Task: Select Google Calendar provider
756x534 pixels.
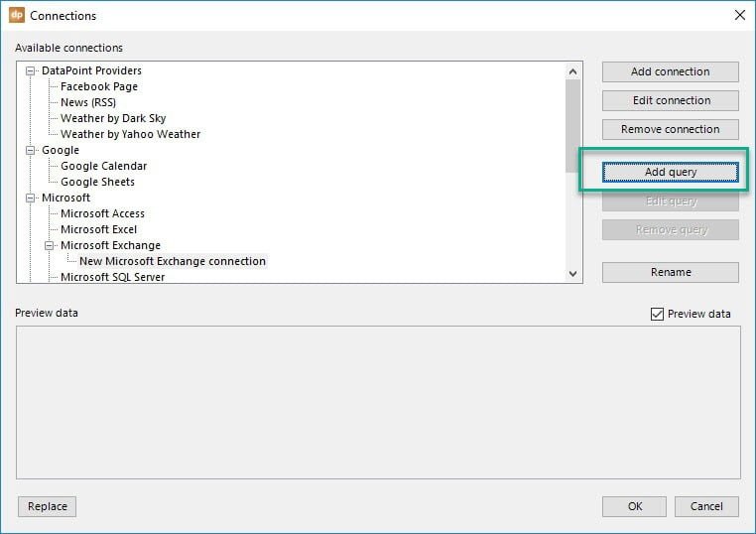Action: tap(103, 166)
